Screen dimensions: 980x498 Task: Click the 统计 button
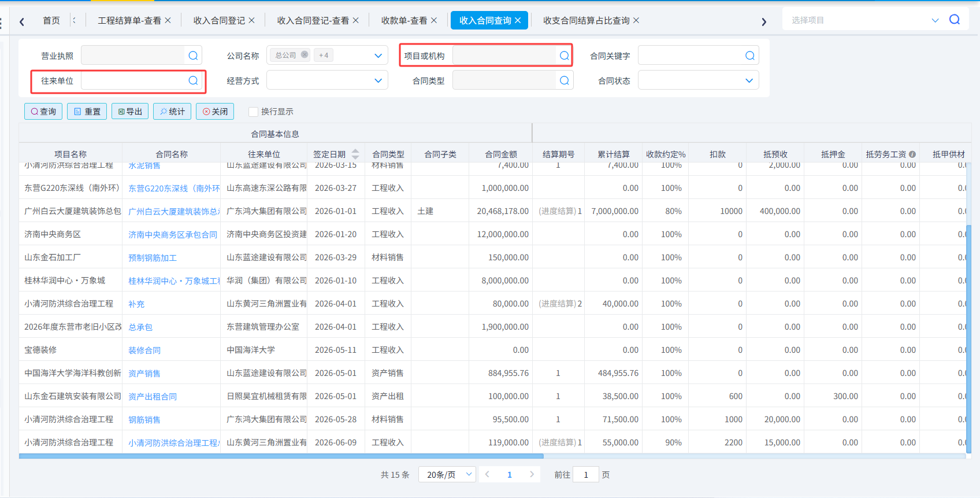(x=172, y=112)
